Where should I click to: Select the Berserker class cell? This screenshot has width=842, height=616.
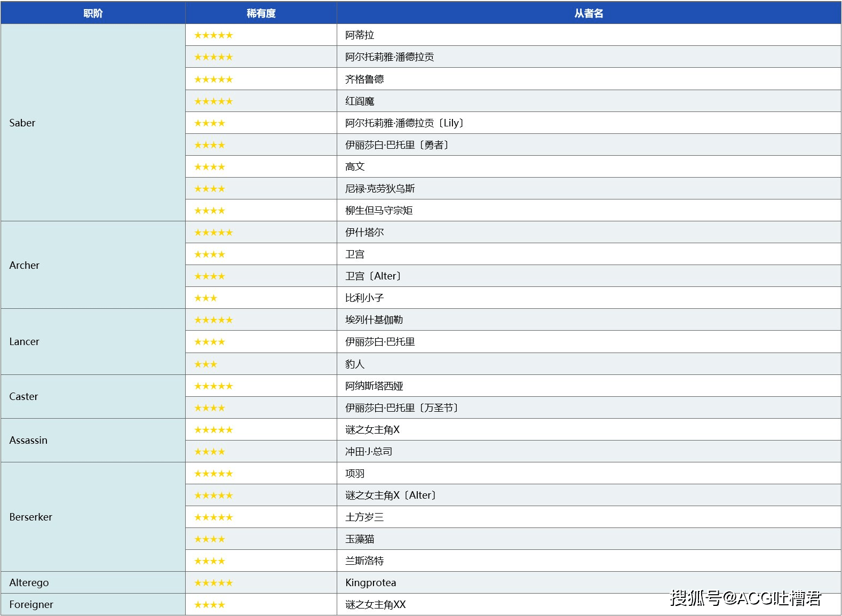pos(93,517)
